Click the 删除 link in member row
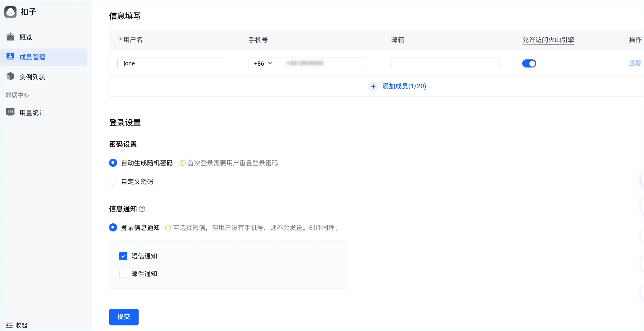The height and width of the screenshot is (331, 644). (x=635, y=63)
